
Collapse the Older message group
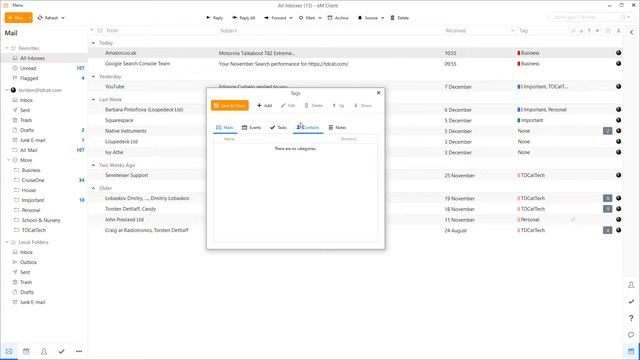93,188
